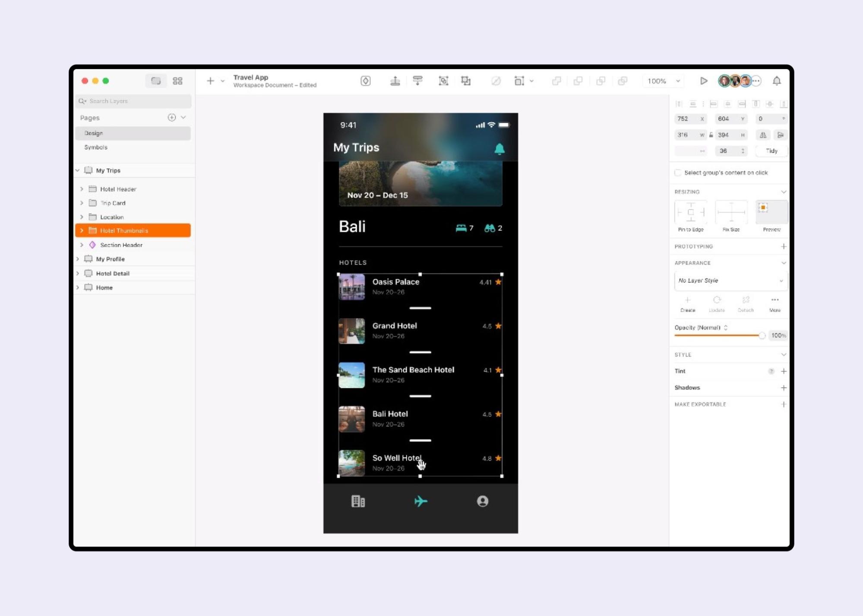Group the selected layers using toolbar icon

click(x=443, y=81)
